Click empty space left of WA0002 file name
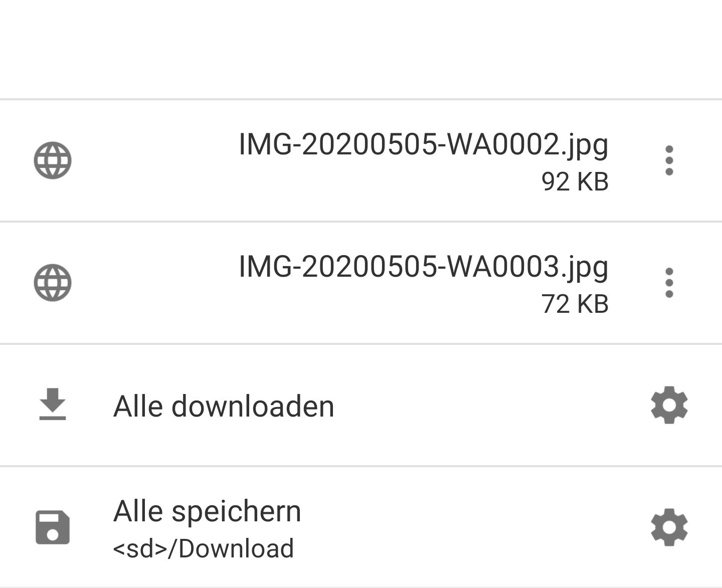The width and height of the screenshot is (722, 588). coord(155,160)
